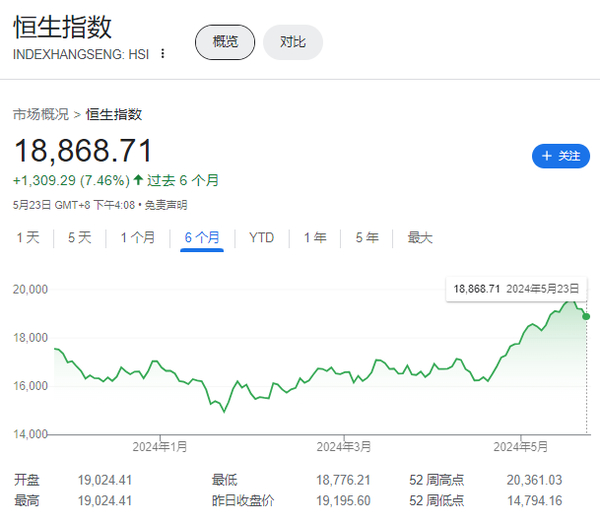Click the 52 周高点 value 20,361.03
600x523 pixels.
click(x=534, y=480)
